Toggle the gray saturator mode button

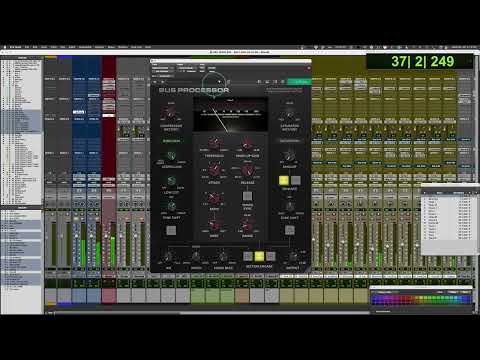(x=296, y=180)
